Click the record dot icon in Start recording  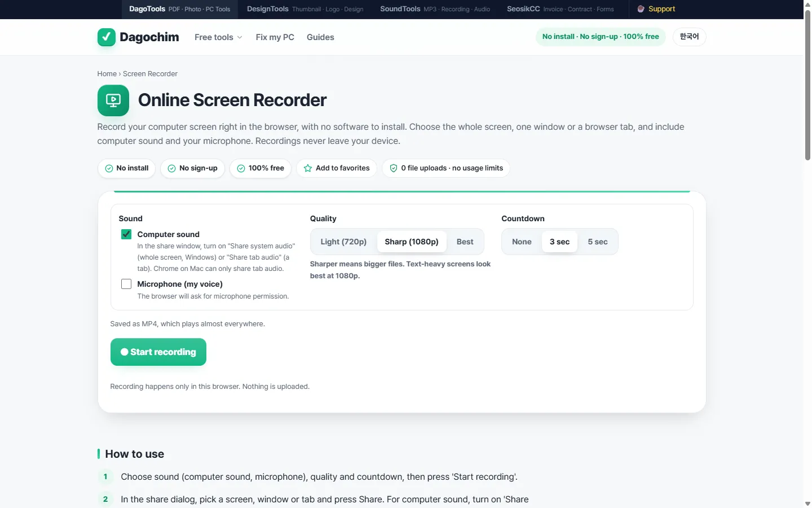(125, 352)
